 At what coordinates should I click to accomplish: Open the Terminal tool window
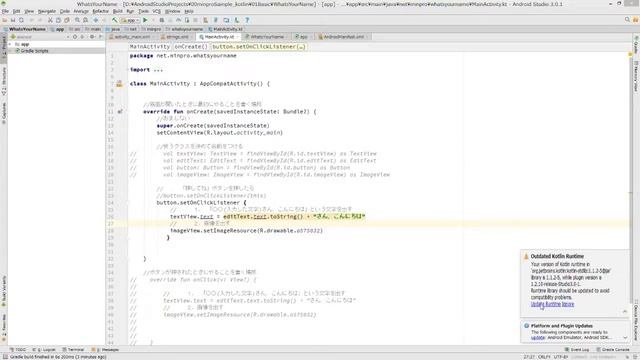(x=73, y=350)
